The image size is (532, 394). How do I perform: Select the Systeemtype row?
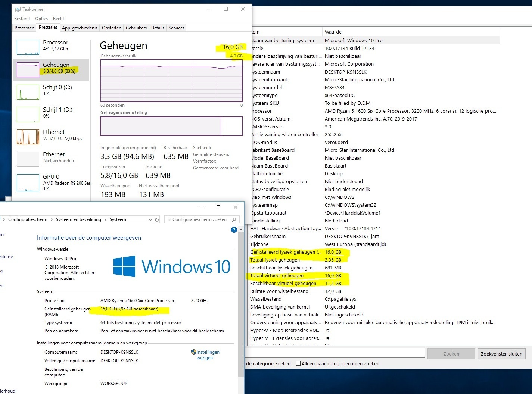[375, 95]
